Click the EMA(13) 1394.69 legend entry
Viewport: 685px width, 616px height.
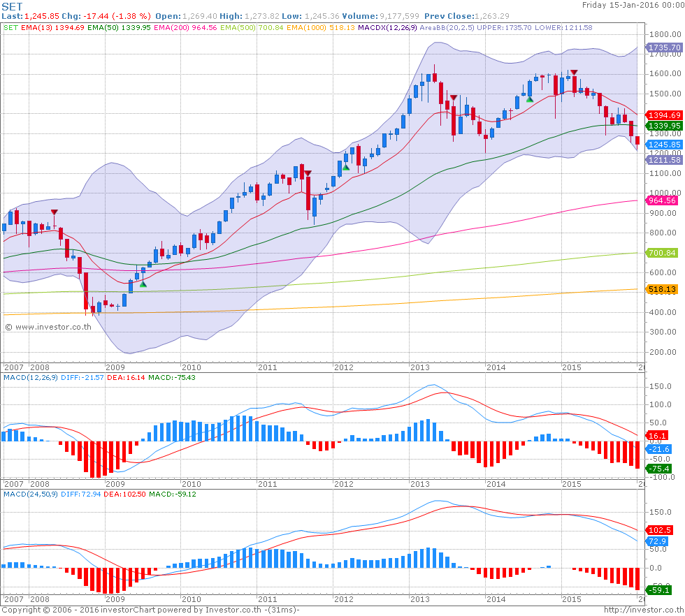(x=52, y=27)
